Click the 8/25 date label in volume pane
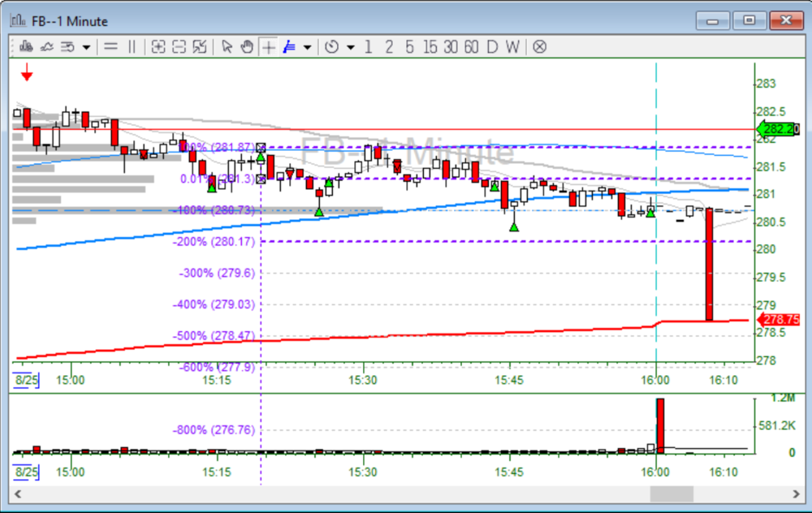The image size is (812, 513). 26,472
